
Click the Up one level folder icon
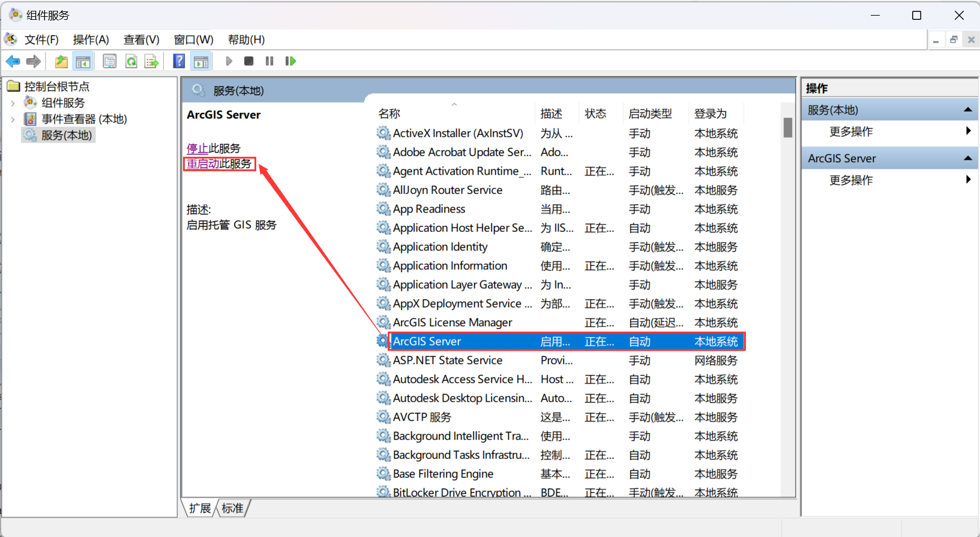coord(61,61)
